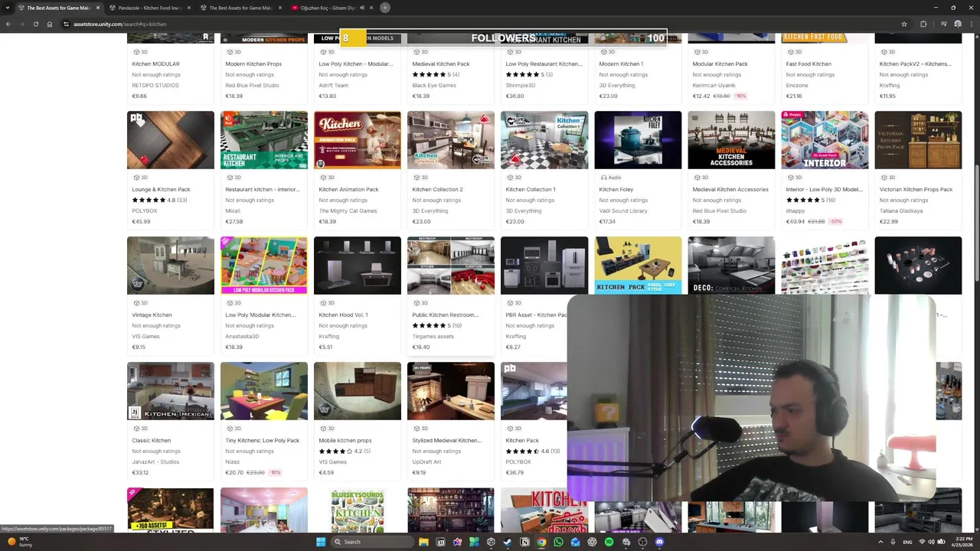This screenshot has width=980, height=551.
Task: Open the browser home page icon
Action: [49, 24]
